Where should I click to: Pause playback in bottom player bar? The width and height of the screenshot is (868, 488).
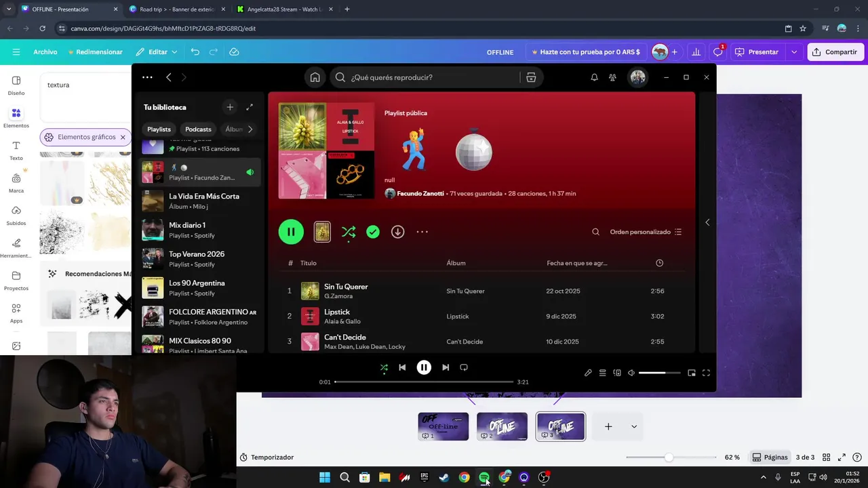424,367
